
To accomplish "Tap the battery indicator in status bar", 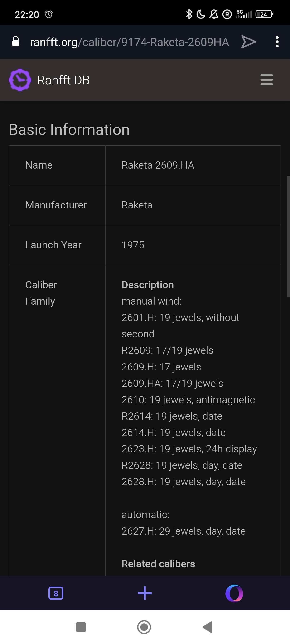I will click(264, 14).
